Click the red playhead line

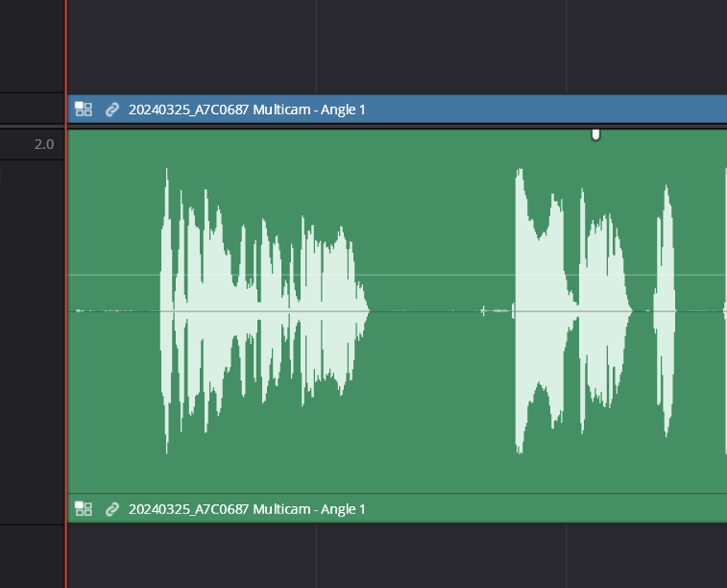[66, 294]
